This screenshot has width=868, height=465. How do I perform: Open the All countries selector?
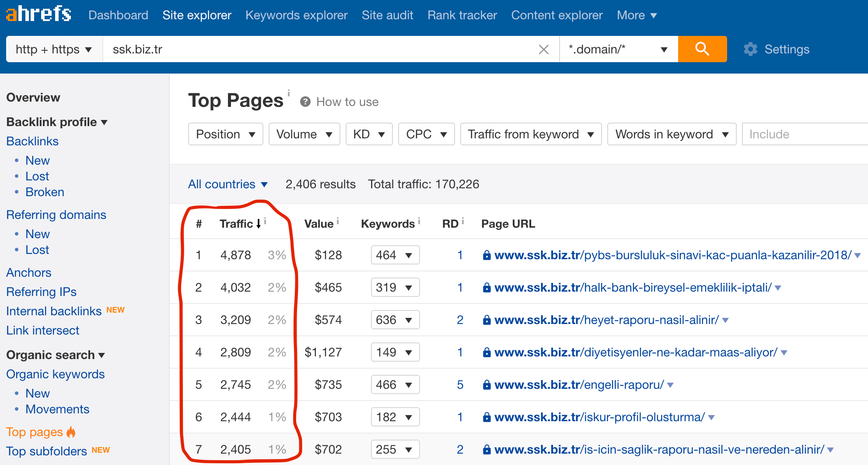[227, 184]
